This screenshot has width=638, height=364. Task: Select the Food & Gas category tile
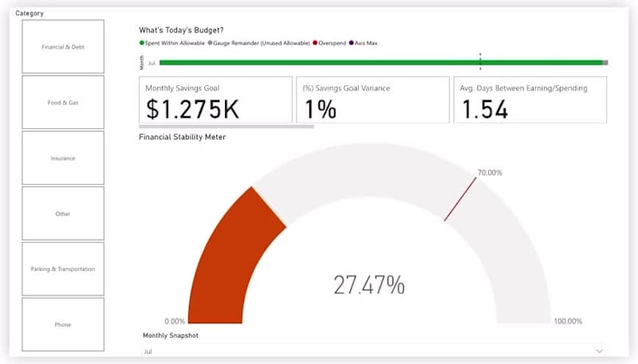[x=63, y=103]
